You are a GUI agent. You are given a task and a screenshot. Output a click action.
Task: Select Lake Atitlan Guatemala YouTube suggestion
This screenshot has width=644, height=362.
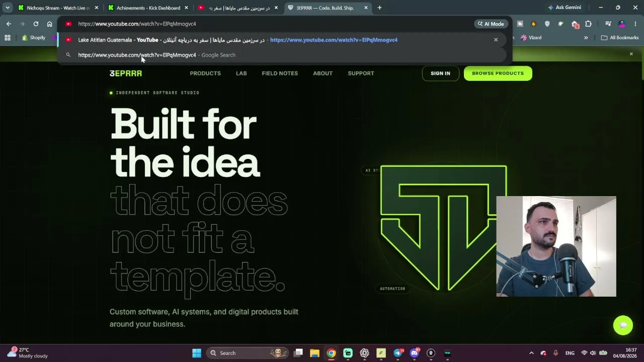tap(282, 40)
